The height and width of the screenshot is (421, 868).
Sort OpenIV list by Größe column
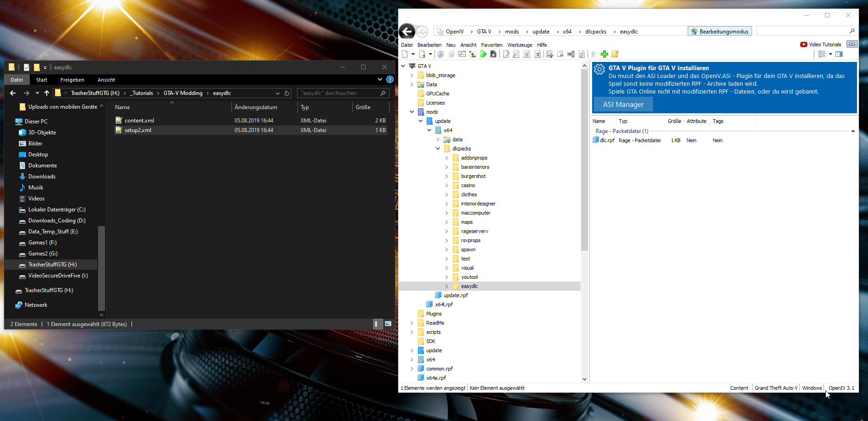click(x=674, y=121)
